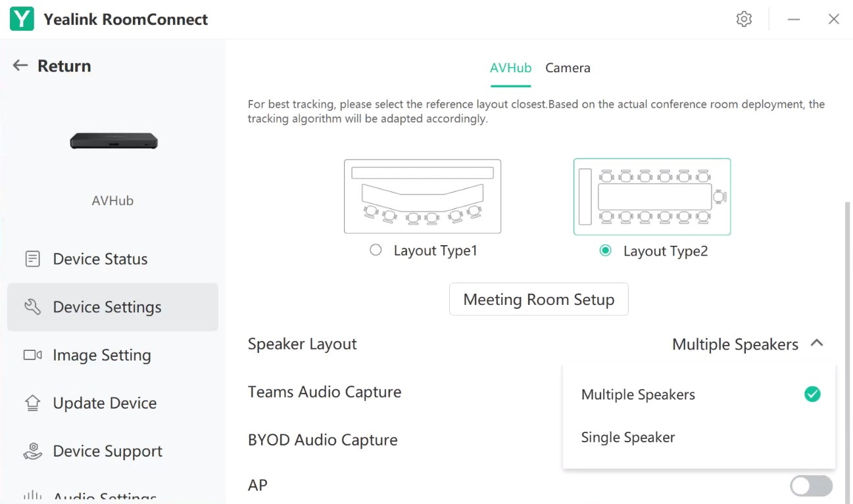Image resolution: width=853 pixels, height=504 pixels.
Task: Click the Yealink RoomConnect logo icon
Action: (x=22, y=19)
